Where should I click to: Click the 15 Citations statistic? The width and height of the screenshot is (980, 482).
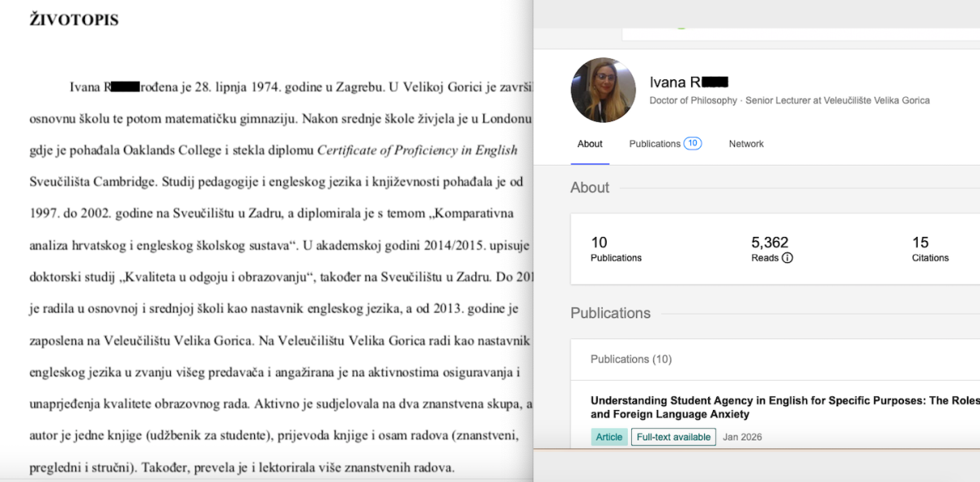(x=929, y=249)
